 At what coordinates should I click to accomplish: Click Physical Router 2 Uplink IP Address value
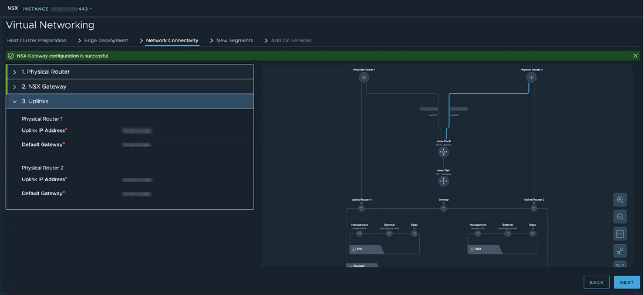[x=137, y=180]
